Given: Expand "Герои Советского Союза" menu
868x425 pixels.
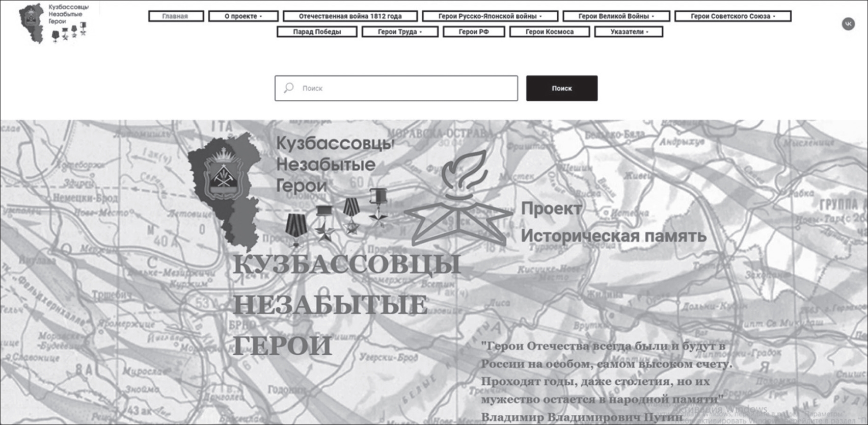Looking at the screenshot, I should pos(733,16).
